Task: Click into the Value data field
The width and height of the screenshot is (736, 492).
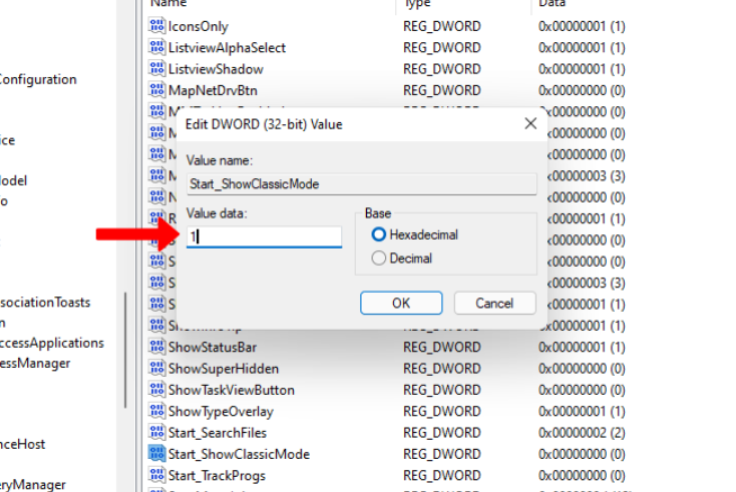Action: (264, 237)
